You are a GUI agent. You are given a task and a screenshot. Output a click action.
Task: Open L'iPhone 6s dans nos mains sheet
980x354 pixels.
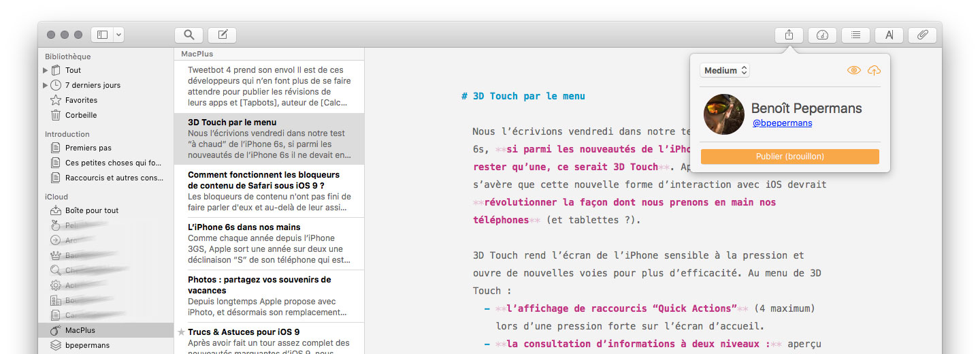click(269, 244)
